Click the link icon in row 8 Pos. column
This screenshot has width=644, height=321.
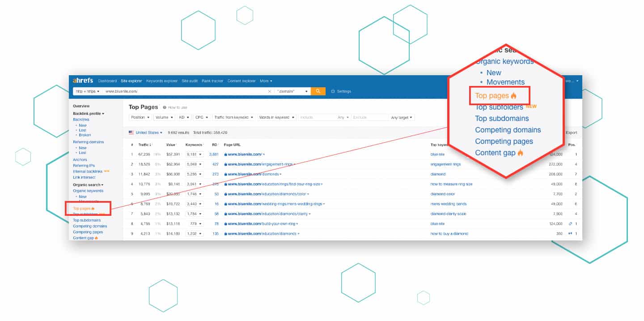pos(570,224)
